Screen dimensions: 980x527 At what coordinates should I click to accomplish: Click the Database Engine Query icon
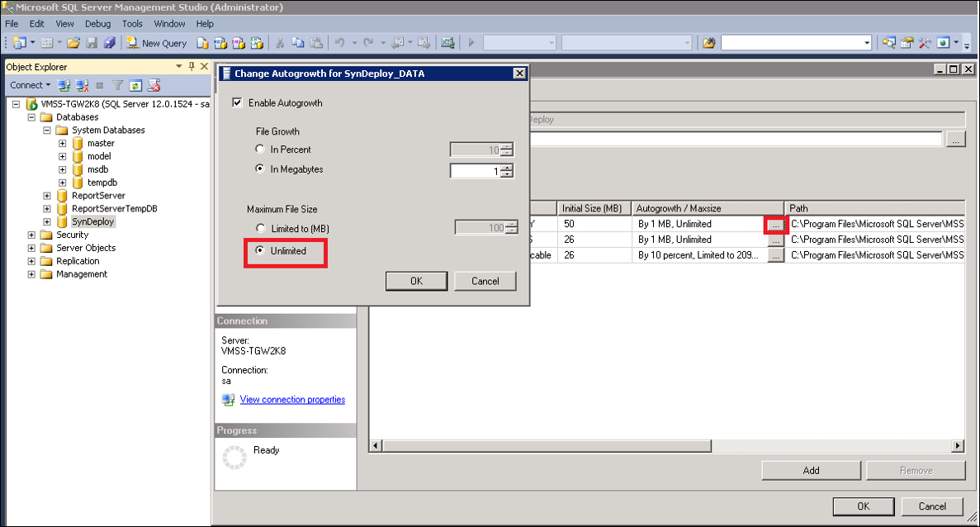pyautogui.click(x=202, y=42)
